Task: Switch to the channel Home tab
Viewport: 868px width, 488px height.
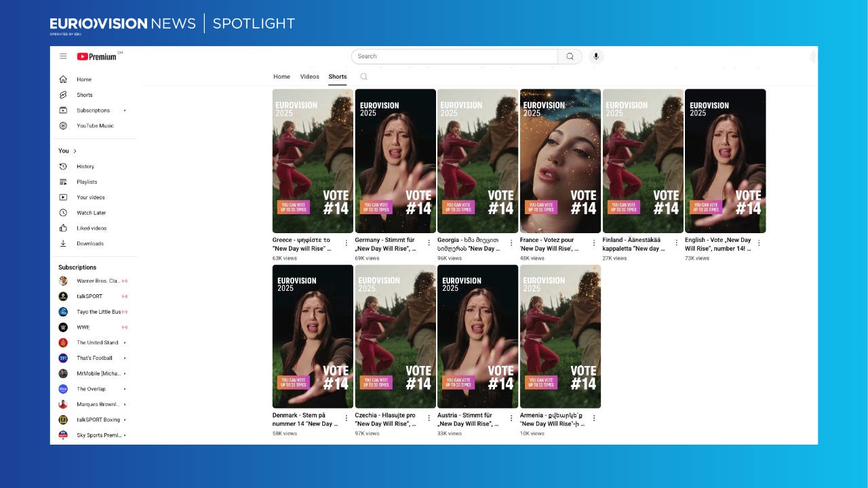Action: click(281, 77)
